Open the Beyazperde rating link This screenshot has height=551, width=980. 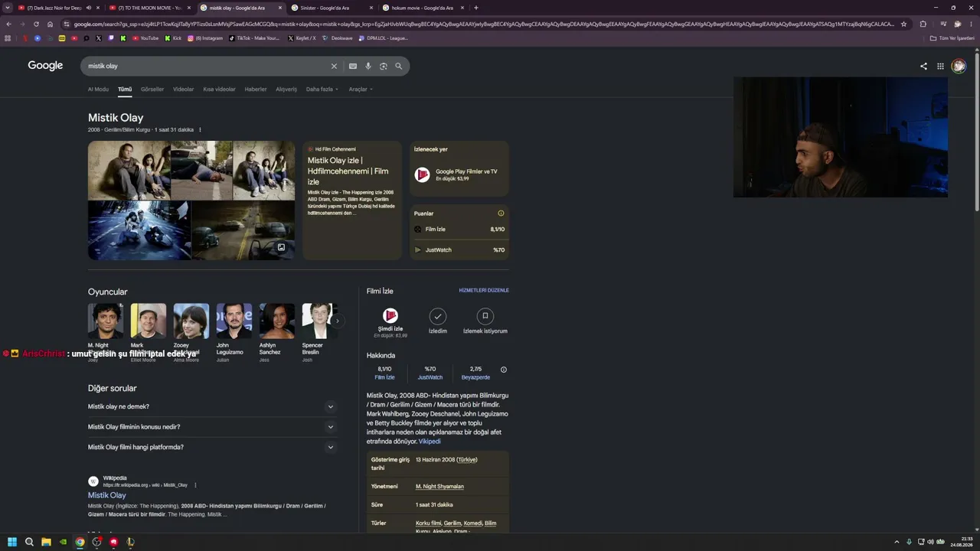click(x=475, y=377)
